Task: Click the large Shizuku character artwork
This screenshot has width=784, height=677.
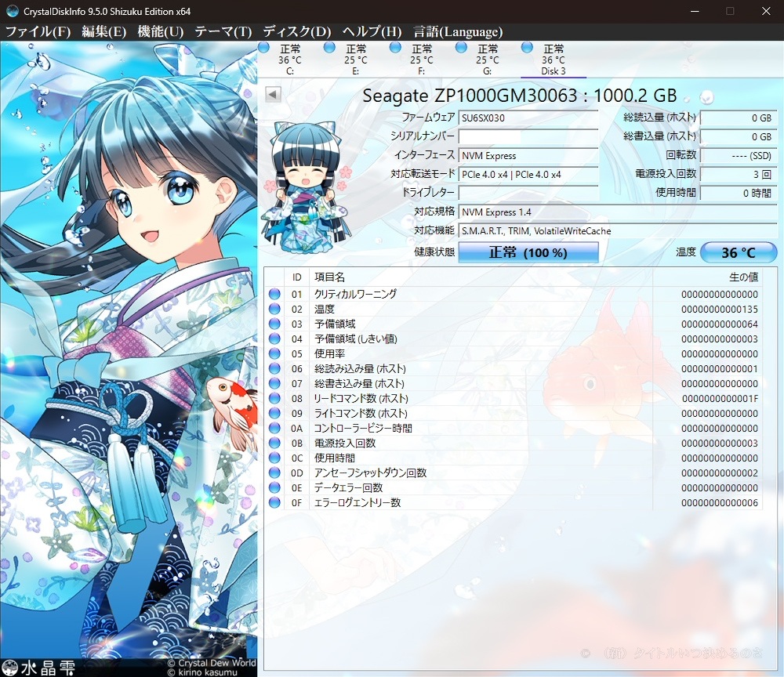Action: [129, 359]
